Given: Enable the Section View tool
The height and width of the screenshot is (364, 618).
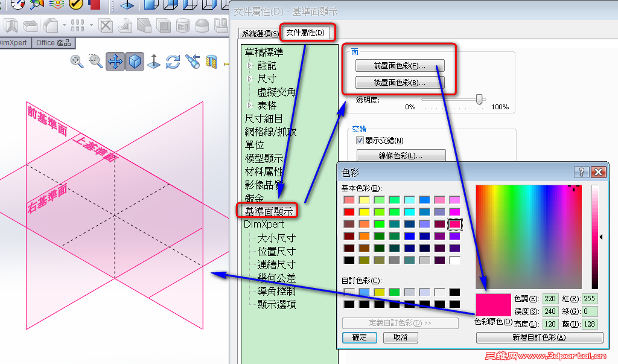Looking at the screenshot, I should coord(211,62).
